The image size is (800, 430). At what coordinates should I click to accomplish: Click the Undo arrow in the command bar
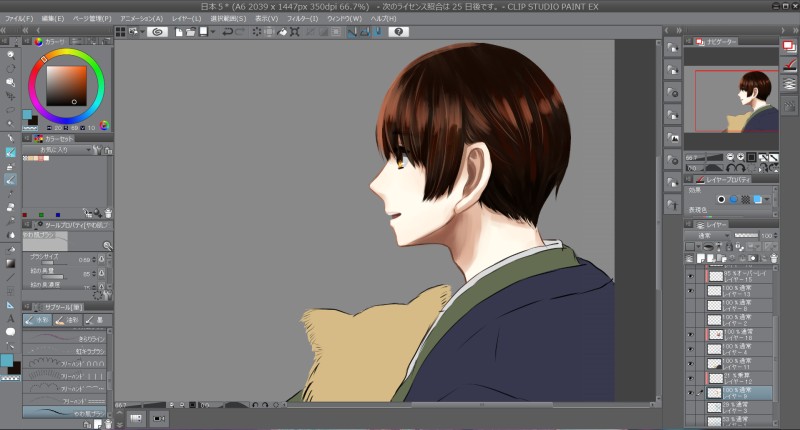pos(228,32)
